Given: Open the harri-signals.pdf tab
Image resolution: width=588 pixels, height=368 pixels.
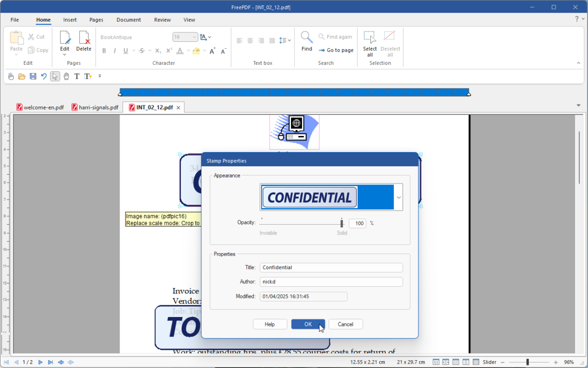Looking at the screenshot, I should pos(95,107).
